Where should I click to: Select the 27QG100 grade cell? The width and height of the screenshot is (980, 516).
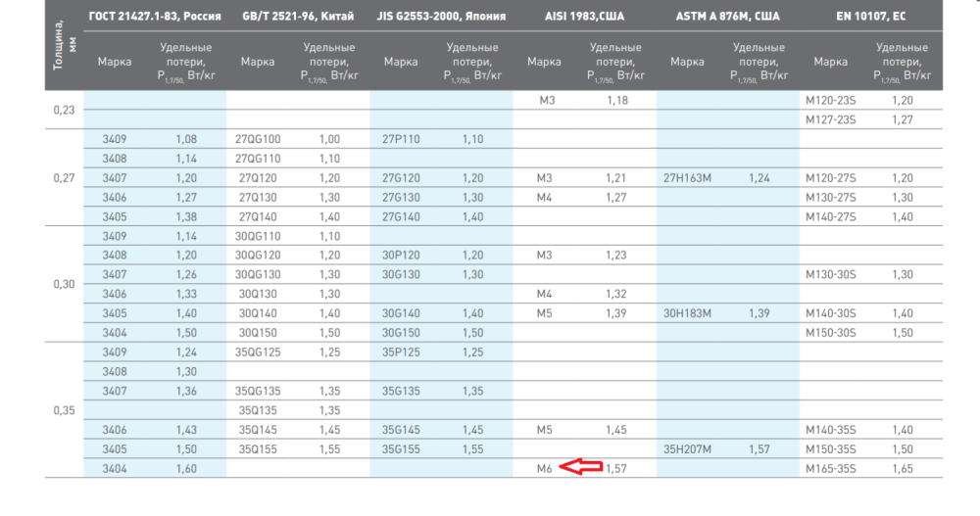coord(258,139)
